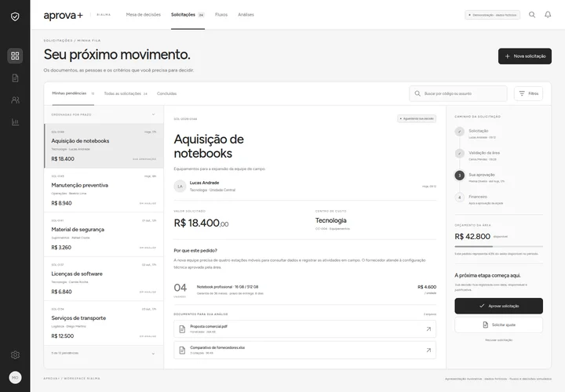Click the Aguardando sua decisão status badge
Image resolution: width=565 pixels, height=392 pixels.
tap(417, 119)
